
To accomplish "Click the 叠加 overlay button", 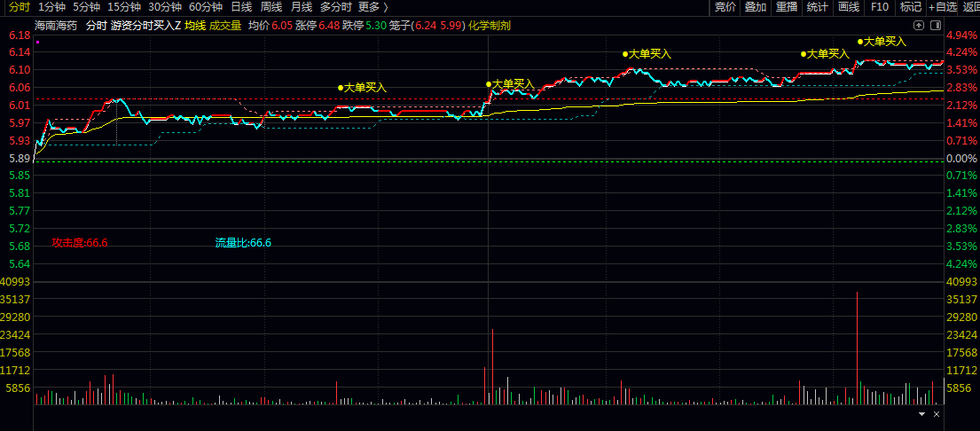I will (x=756, y=7).
